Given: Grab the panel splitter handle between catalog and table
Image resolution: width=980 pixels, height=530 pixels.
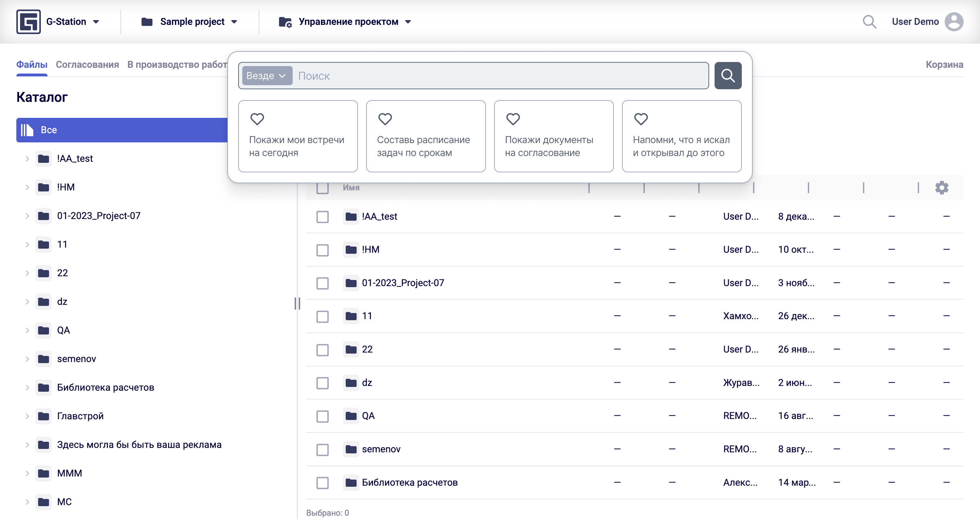Looking at the screenshot, I should [297, 303].
